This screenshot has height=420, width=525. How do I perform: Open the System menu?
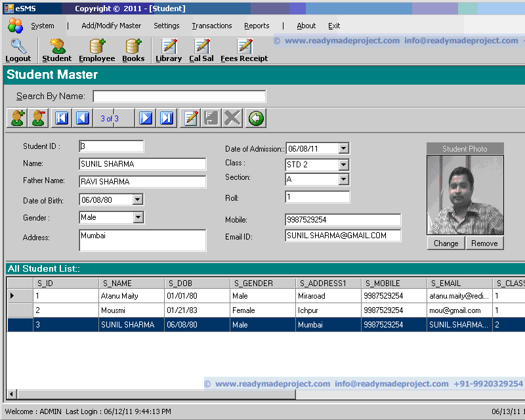coord(43,26)
